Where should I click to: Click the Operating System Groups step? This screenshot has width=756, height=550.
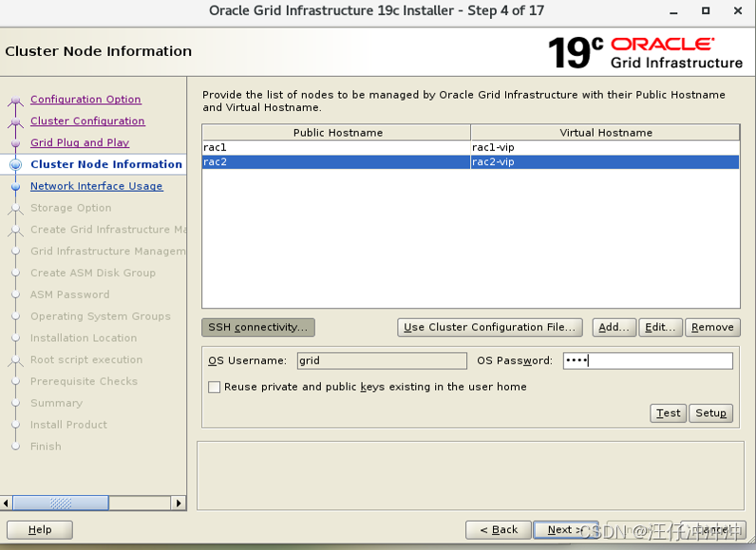click(x=101, y=316)
